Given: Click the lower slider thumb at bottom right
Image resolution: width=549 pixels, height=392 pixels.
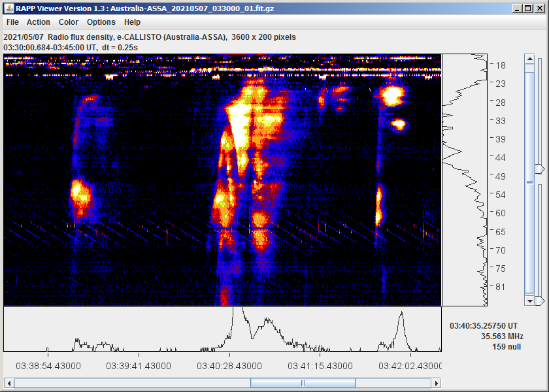Looking at the screenshot, I should click(x=540, y=301).
